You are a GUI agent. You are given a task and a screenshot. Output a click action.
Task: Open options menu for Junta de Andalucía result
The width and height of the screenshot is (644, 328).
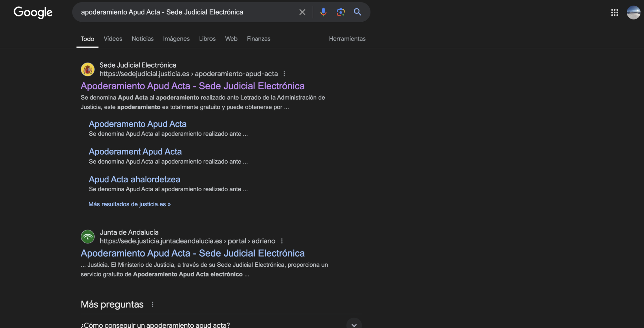282,241
